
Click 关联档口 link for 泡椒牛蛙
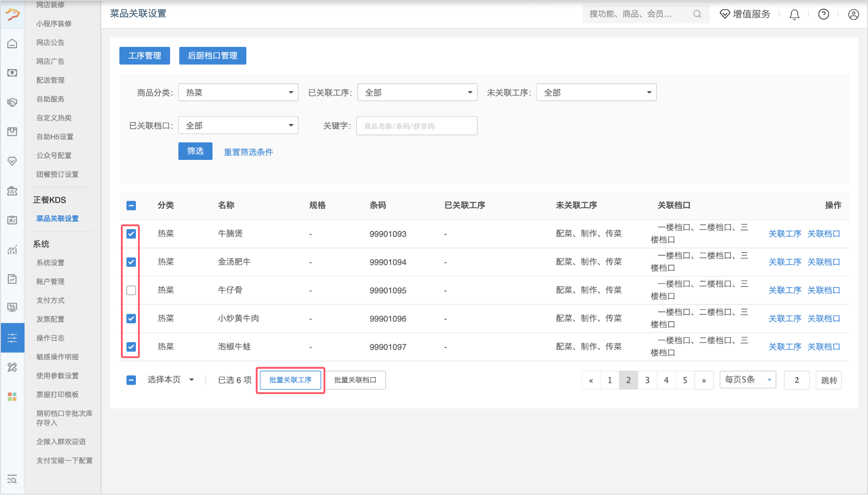click(824, 347)
